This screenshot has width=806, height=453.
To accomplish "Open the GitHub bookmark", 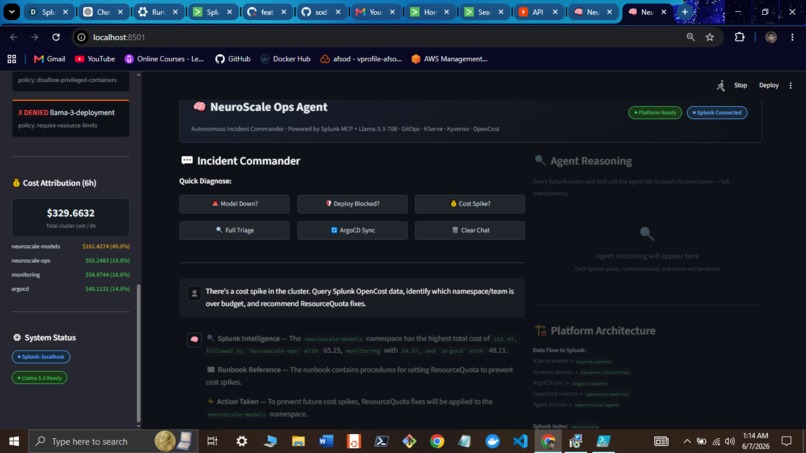I will tap(233, 59).
